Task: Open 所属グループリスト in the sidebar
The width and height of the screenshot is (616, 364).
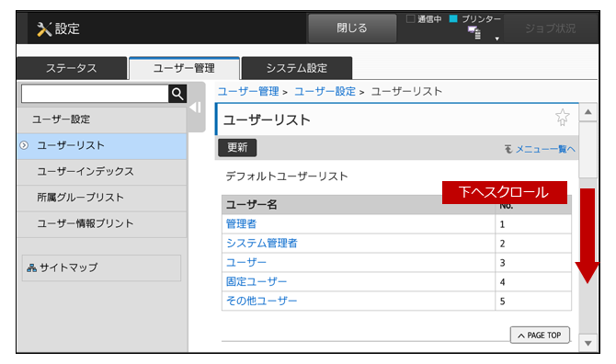Action: point(102,198)
